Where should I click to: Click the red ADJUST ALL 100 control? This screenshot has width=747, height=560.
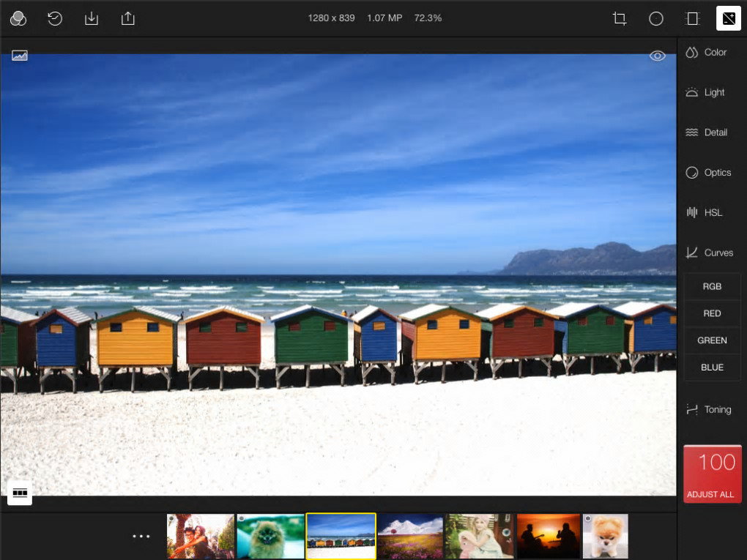(x=712, y=474)
